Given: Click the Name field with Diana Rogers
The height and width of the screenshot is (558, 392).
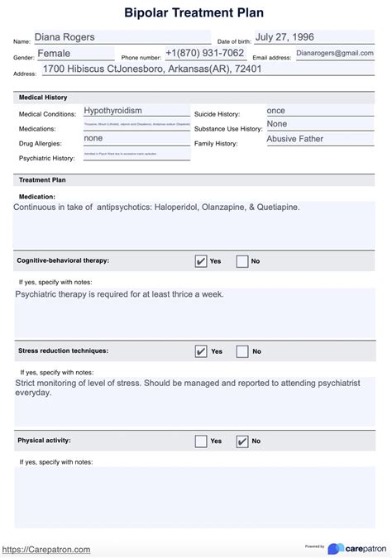Looking at the screenshot, I should coord(122,37).
